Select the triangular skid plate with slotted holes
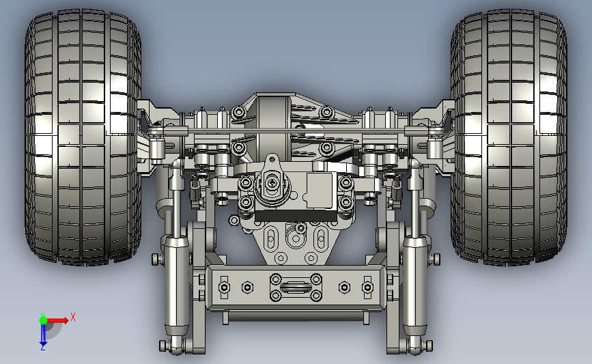Image resolution: width=592 pixels, height=364 pixels. click(296, 244)
